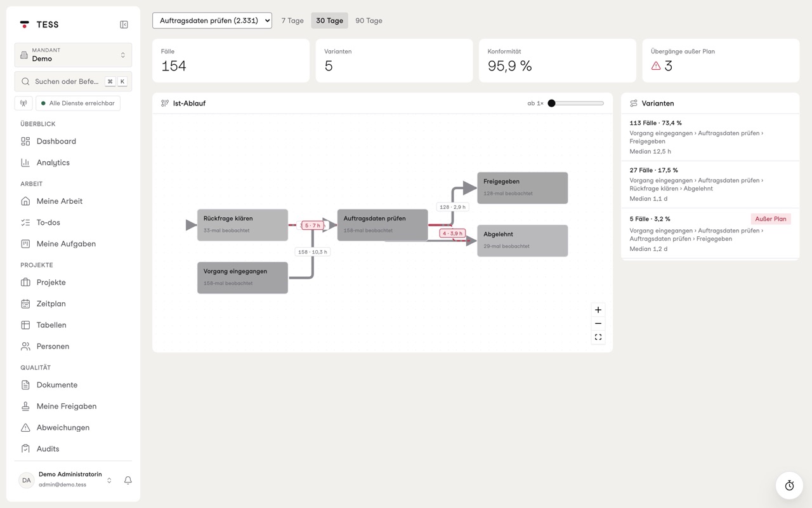Viewport: 812px width, 508px height.
Task: Select the 7 Tage range
Action: point(292,20)
